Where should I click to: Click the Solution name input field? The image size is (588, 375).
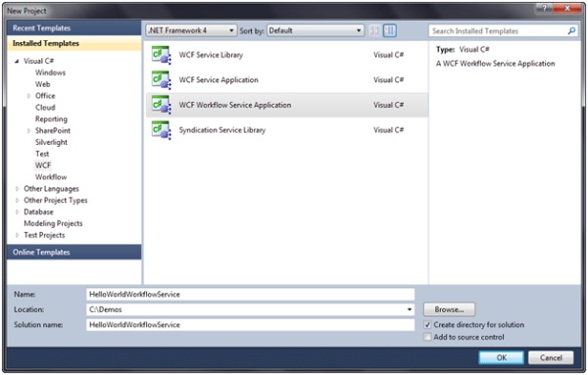[x=251, y=325]
